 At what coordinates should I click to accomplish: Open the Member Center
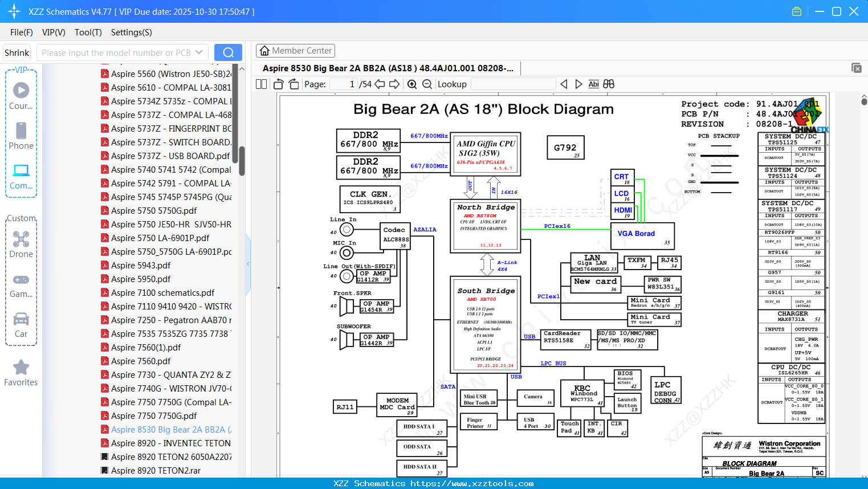295,51
